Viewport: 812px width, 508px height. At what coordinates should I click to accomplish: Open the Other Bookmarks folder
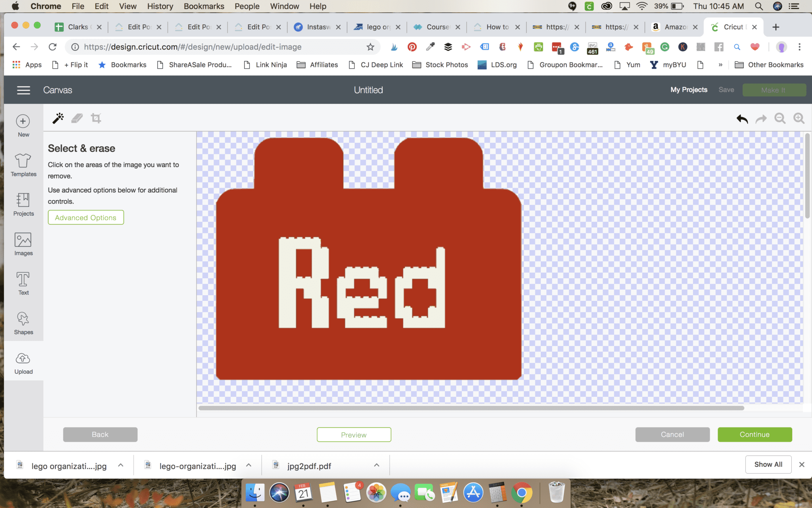(769, 65)
